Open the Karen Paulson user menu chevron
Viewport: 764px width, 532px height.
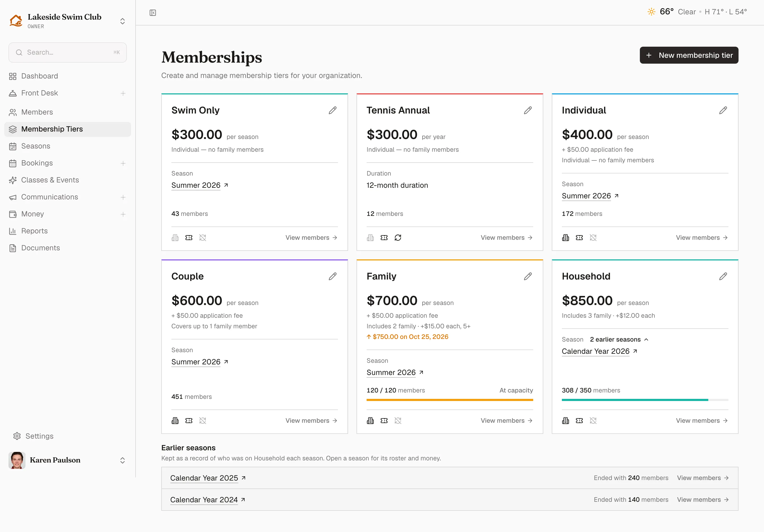(x=123, y=460)
